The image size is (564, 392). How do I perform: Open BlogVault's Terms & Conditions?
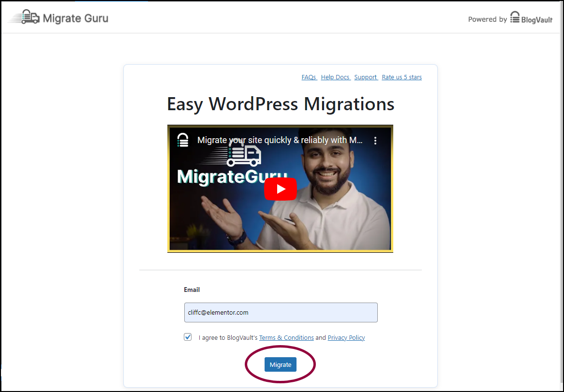coord(286,337)
